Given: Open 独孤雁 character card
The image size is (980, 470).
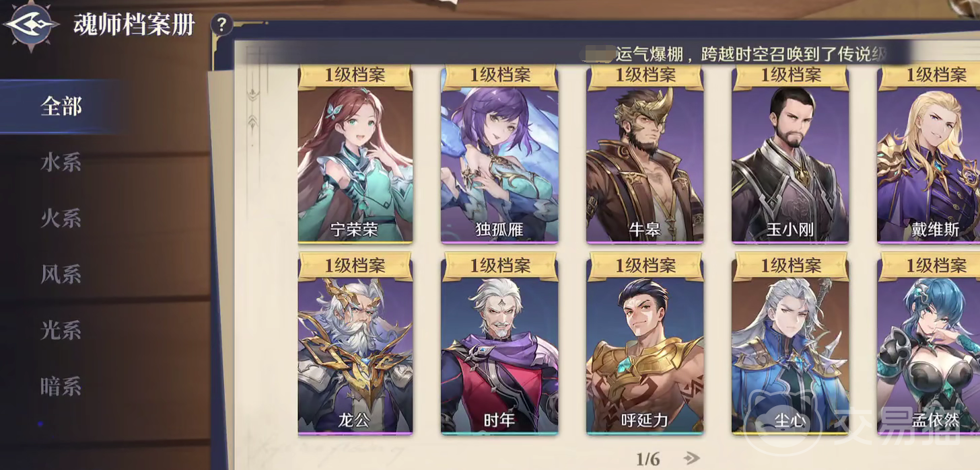Looking at the screenshot, I should click(x=499, y=154).
